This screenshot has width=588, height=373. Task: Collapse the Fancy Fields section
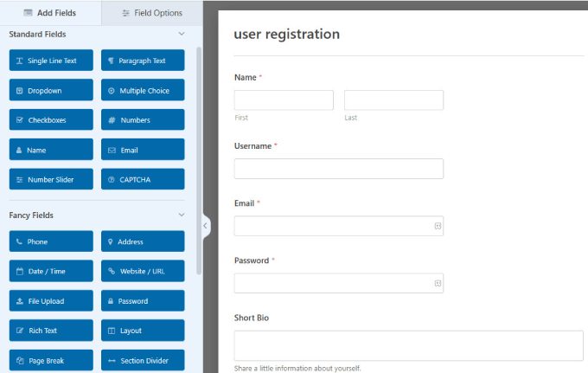coord(181,215)
